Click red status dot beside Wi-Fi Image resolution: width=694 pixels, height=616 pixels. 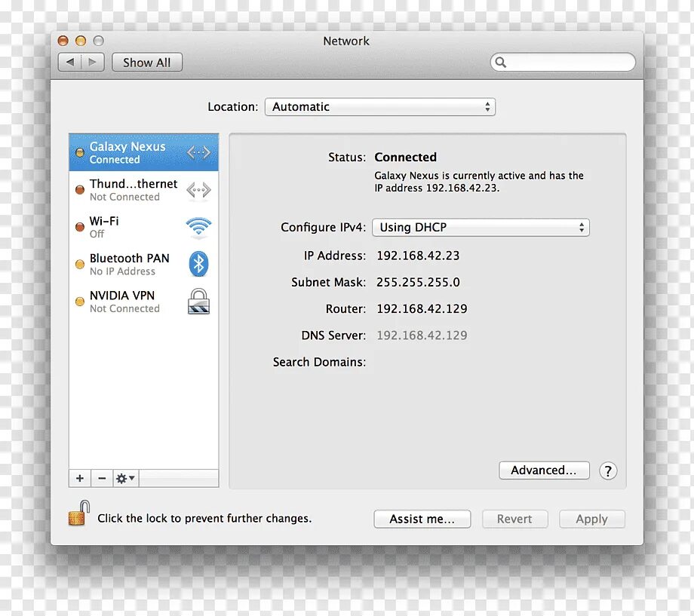tap(80, 227)
